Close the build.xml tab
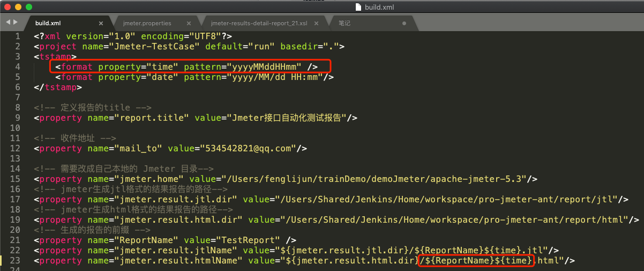The height and width of the screenshot is (271, 644). (x=101, y=24)
